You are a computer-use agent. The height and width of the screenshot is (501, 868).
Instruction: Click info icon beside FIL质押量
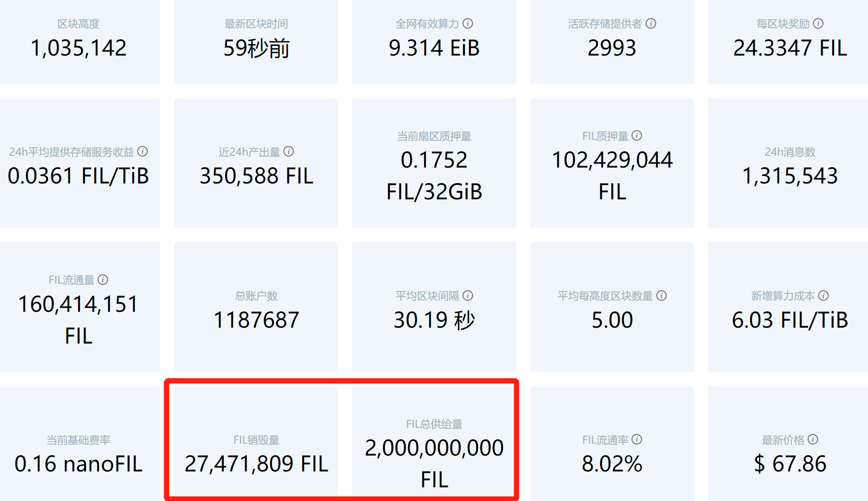[637, 135]
